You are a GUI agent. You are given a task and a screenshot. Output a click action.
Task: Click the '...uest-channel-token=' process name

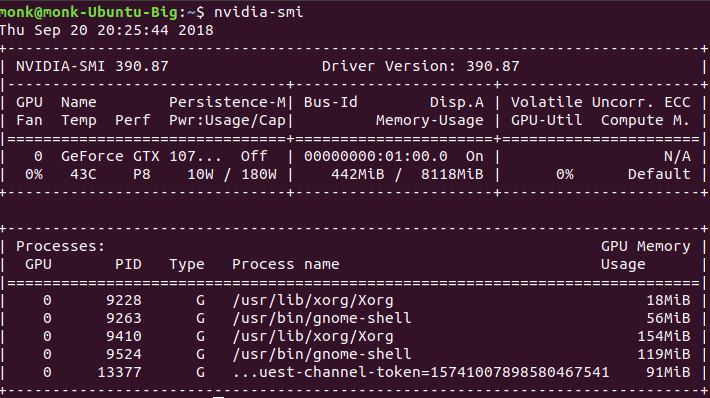tap(421, 372)
